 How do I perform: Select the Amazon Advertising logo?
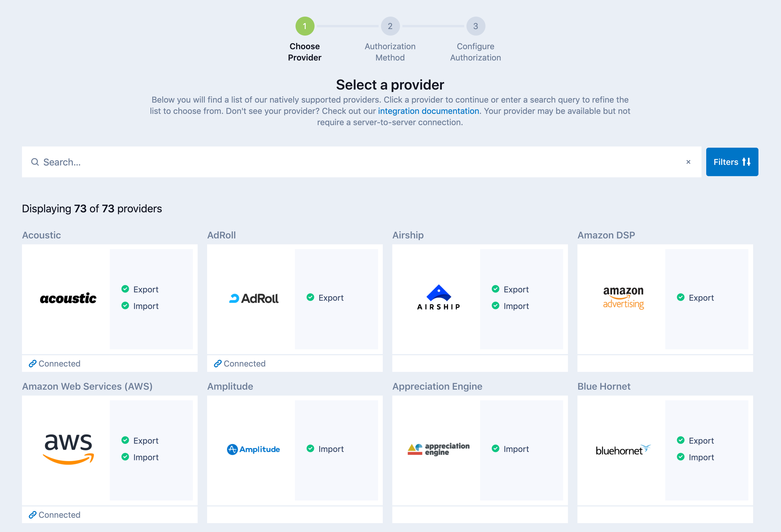point(623,298)
